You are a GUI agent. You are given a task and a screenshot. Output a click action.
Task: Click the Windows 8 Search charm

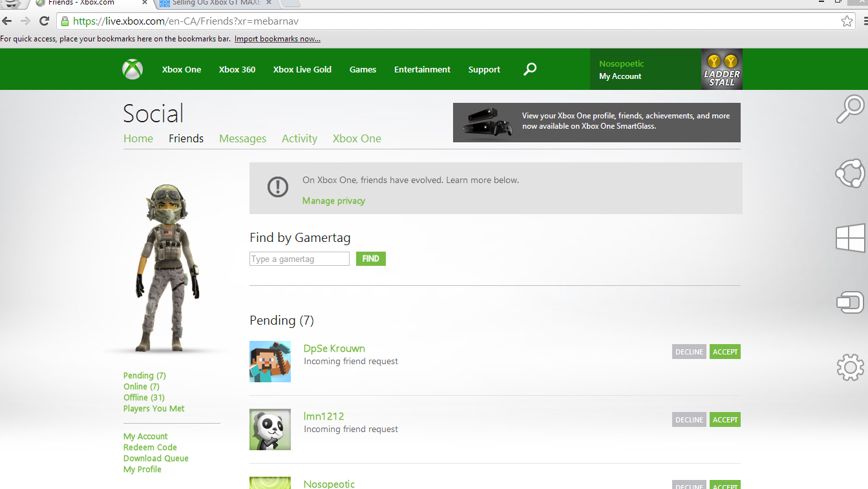pos(850,109)
